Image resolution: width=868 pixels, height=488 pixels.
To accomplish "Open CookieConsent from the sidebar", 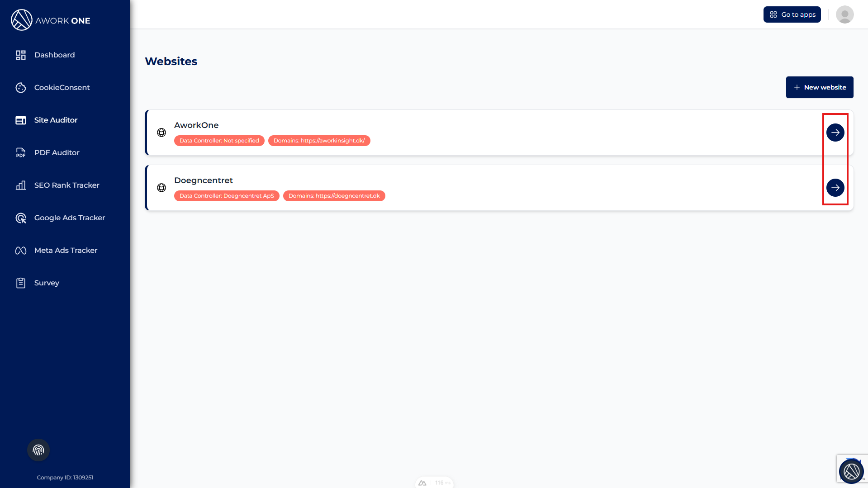I will coord(62,87).
